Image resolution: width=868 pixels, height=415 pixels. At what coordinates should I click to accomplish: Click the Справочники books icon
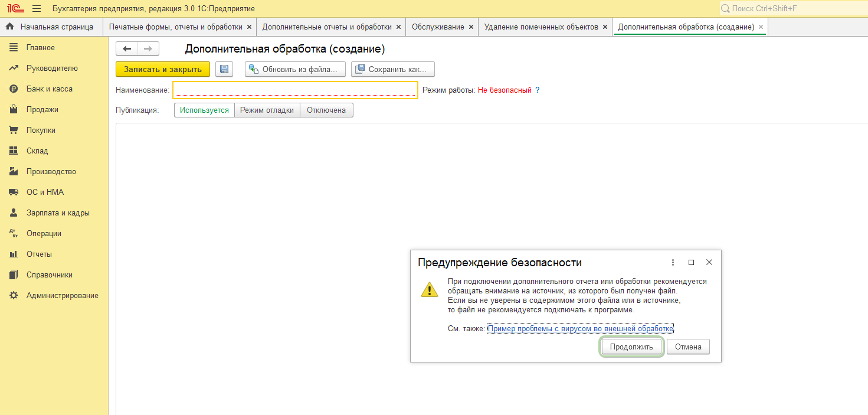pos(14,275)
